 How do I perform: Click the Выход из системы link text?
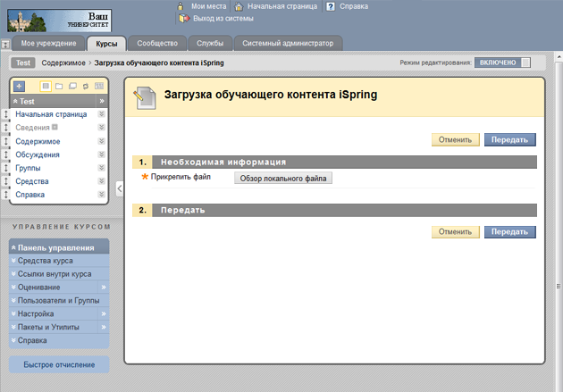(x=223, y=18)
